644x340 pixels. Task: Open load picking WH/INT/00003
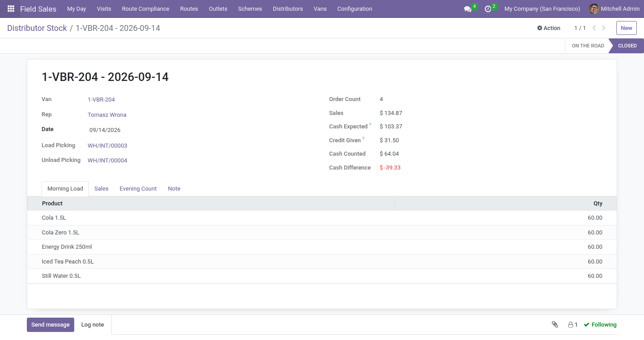(107, 146)
